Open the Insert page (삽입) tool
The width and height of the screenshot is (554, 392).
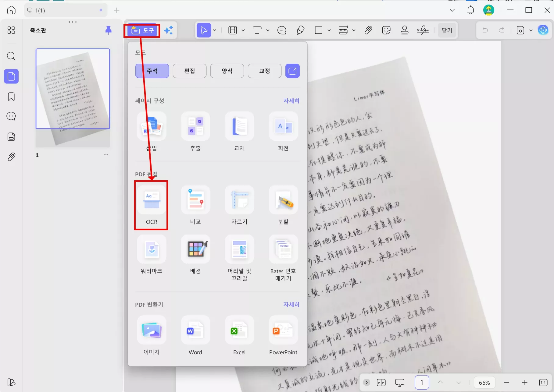[x=152, y=132]
